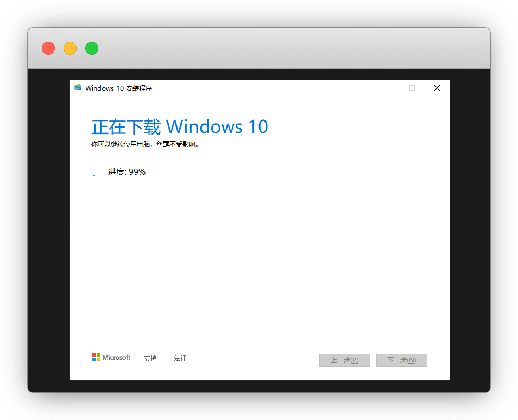Click the greyed-out maximize box in the setup dialog
518x420 pixels.
coord(412,88)
